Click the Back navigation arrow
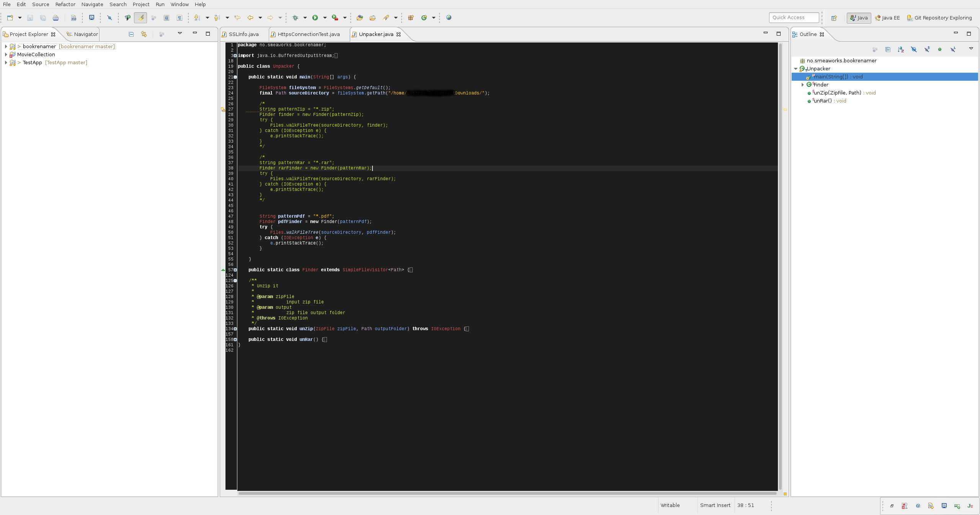 [x=250, y=18]
